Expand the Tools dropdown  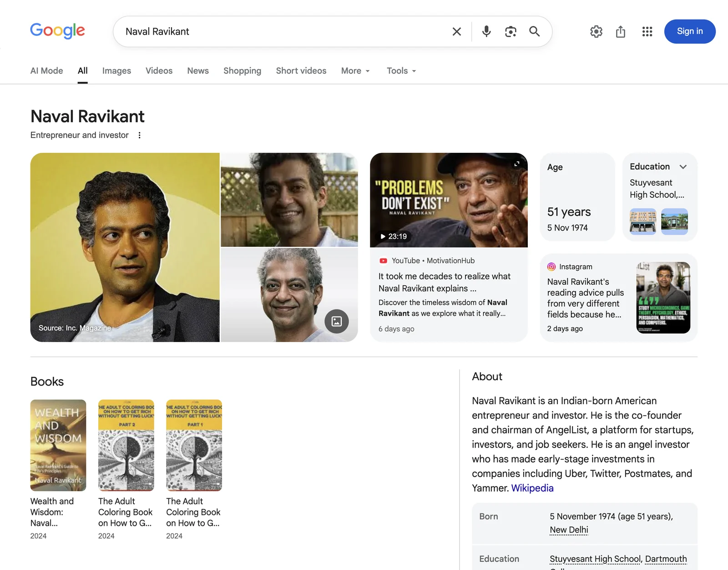(401, 71)
